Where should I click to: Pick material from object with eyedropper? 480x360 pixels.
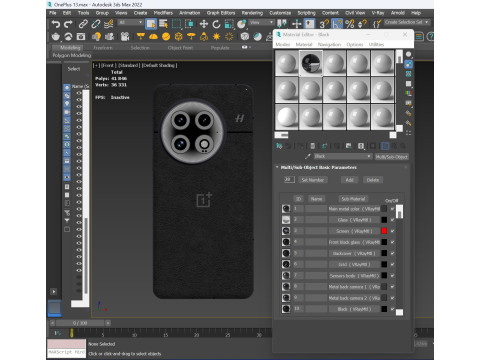point(308,156)
